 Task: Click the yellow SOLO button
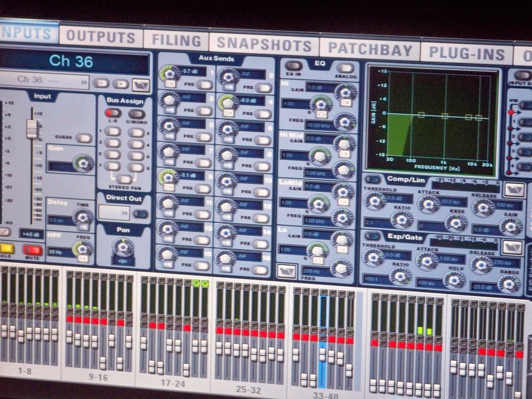6,248
